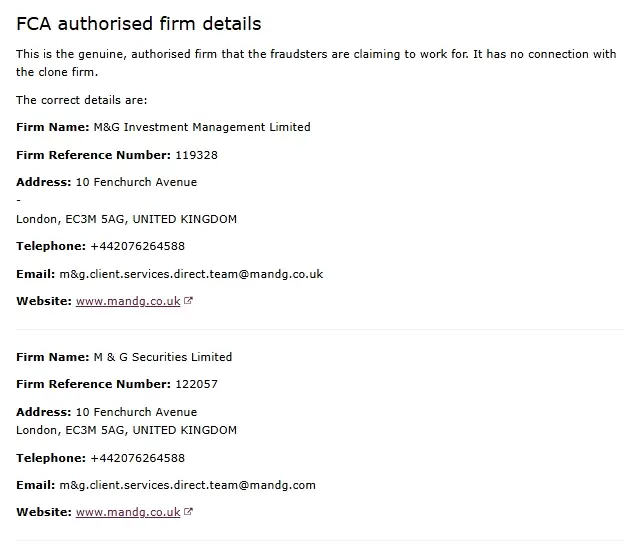Click the 'Website:' label in the second firm block
Screen dimensions: 638x547
[x=44, y=513]
